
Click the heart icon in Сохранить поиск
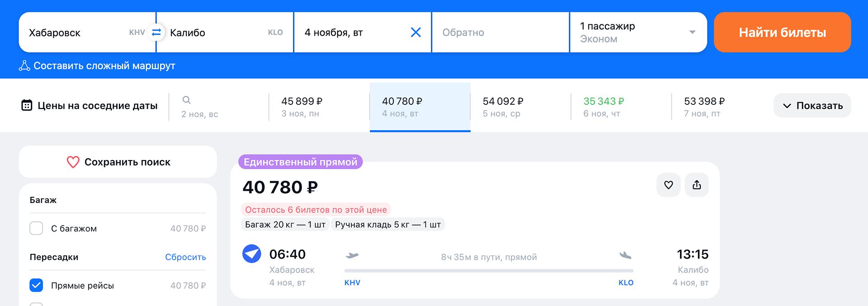point(73,162)
